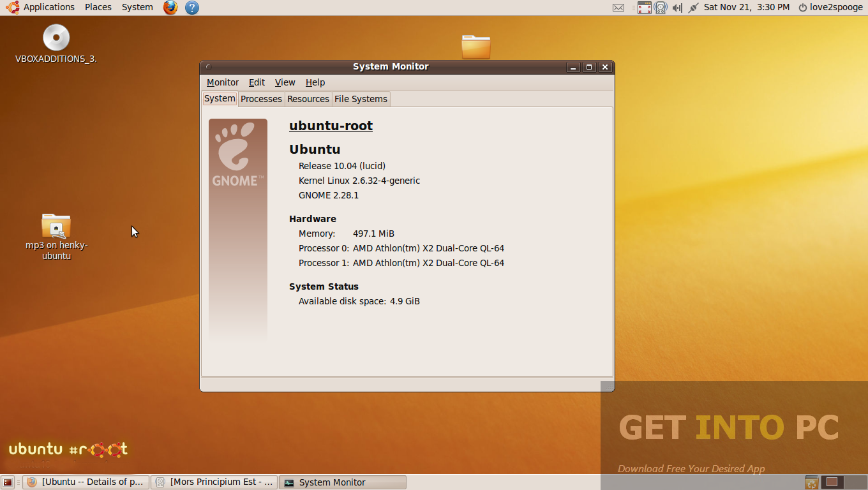The image size is (868, 490).
Task: Open the Monitor menu
Action: point(223,82)
